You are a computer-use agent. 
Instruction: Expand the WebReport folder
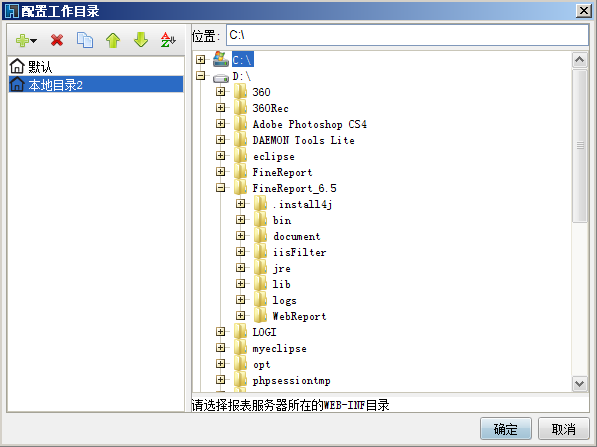click(x=240, y=316)
